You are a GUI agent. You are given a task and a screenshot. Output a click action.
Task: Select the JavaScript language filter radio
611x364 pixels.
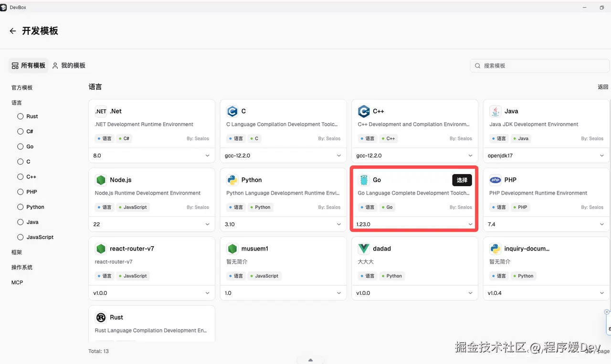click(20, 237)
